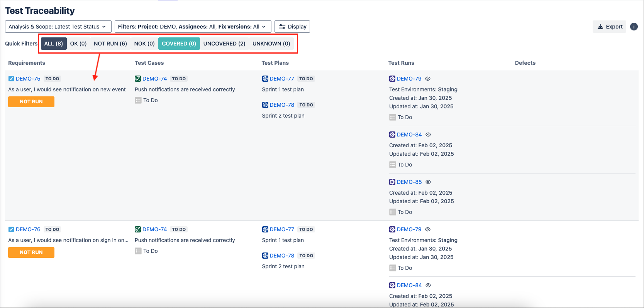Click the orange NOT RUN badge for DEMO-75

(31, 102)
